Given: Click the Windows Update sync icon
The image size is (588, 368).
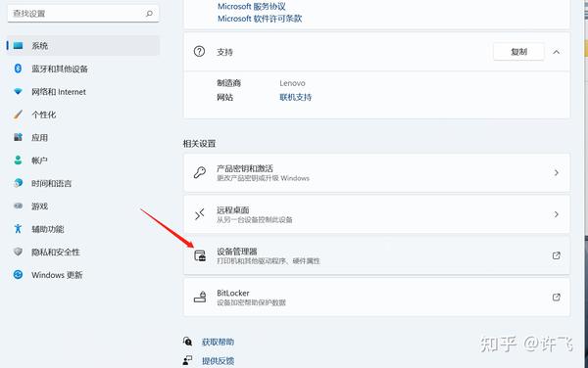Looking at the screenshot, I should (x=18, y=274).
